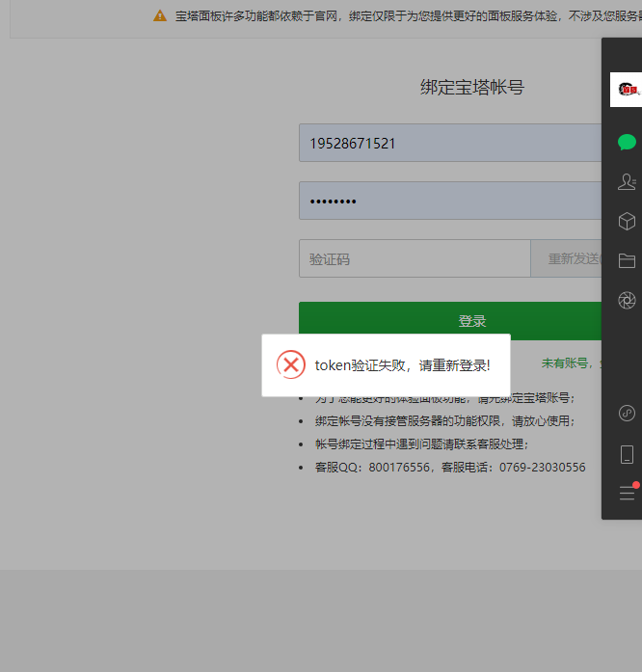Click the red X error icon
Viewport: 642px width, 672px height.
291,364
